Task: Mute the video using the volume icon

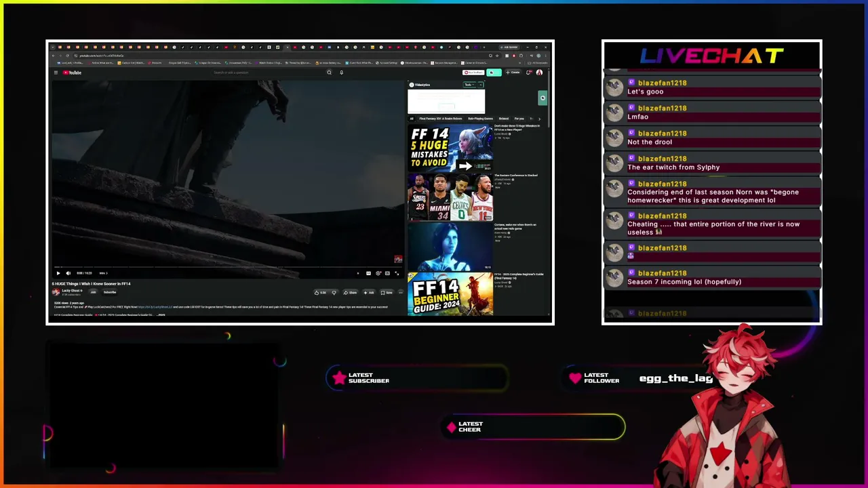Action: [x=68, y=273]
